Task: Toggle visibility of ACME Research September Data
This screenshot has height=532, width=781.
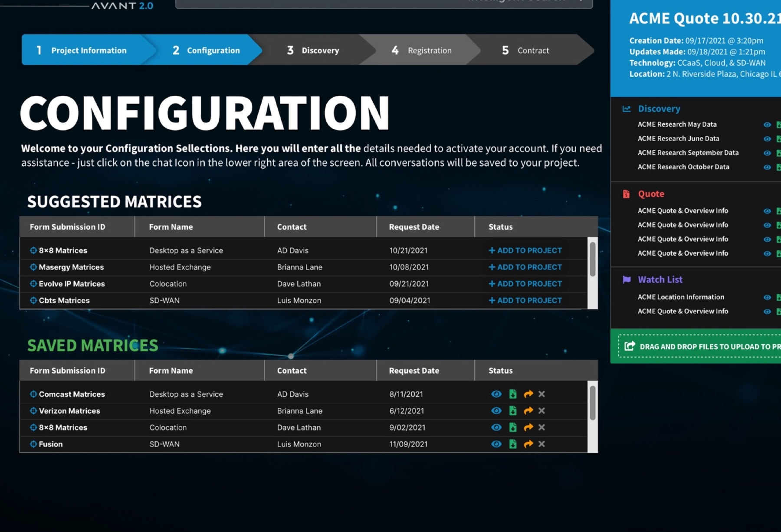Action: click(x=767, y=153)
